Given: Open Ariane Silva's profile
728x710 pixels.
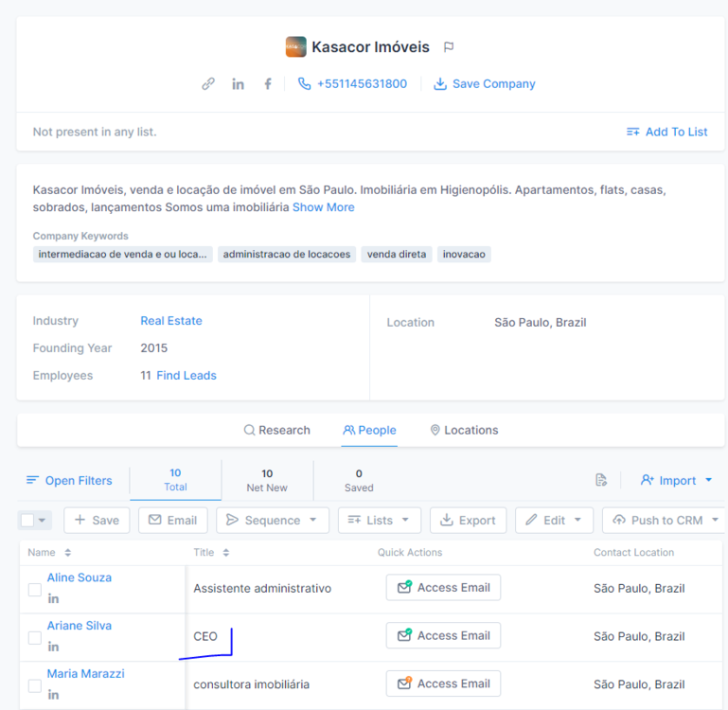Looking at the screenshot, I should (x=80, y=626).
